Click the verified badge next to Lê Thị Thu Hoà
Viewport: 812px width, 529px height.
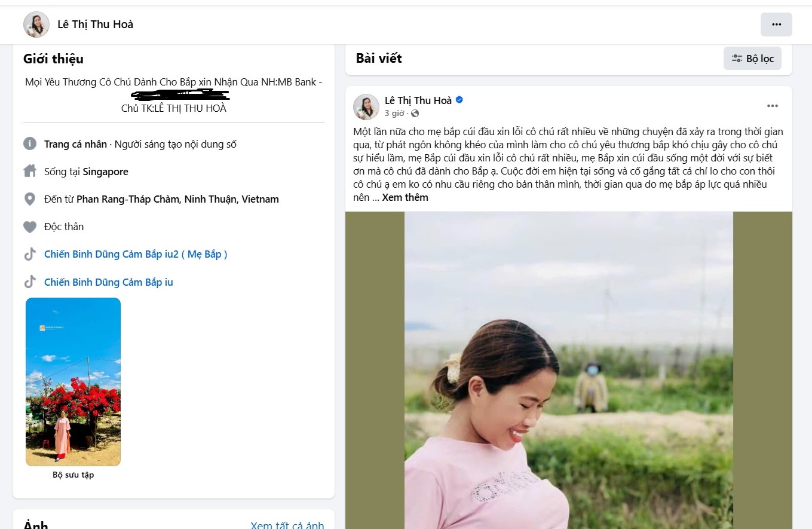[x=458, y=100]
